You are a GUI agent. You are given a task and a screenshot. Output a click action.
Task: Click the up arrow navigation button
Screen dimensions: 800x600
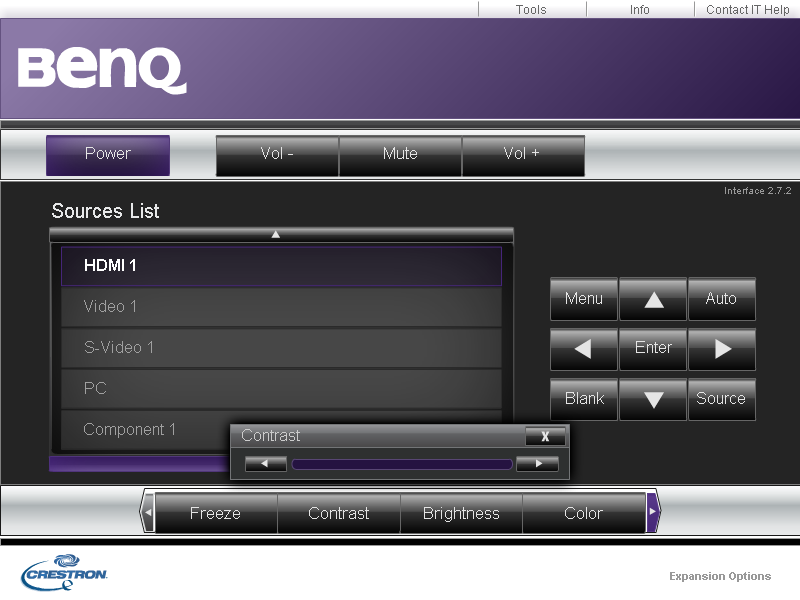[x=653, y=299]
